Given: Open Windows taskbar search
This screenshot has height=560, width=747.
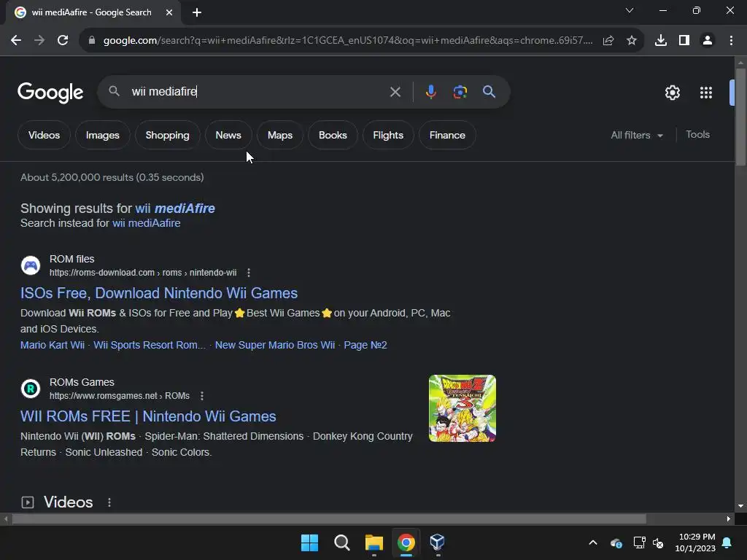Looking at the screenshot, I should (341, 542).
